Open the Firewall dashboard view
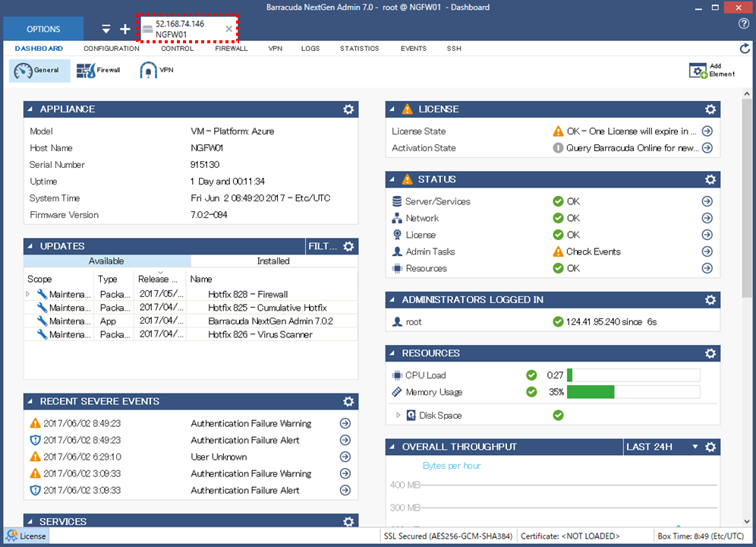 click(x=99, y=71)
